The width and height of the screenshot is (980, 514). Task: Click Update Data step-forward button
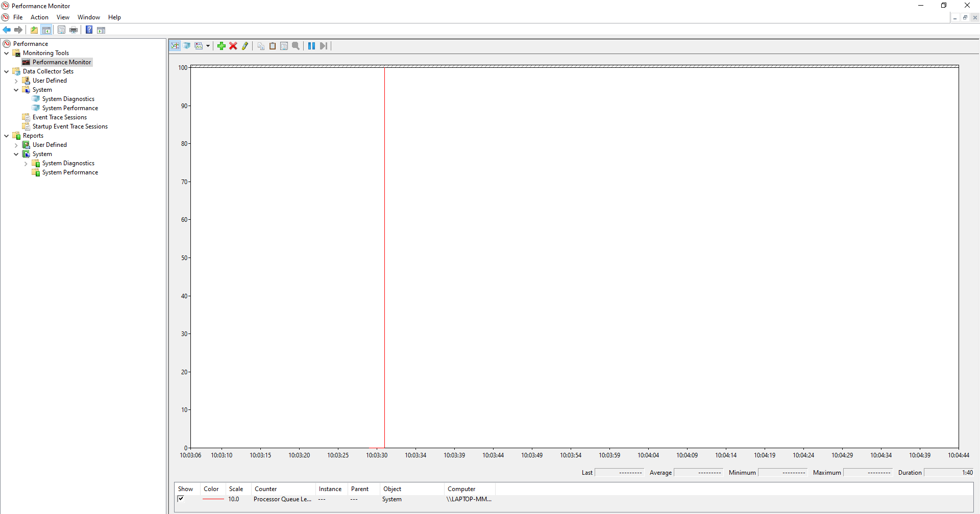click(x=323, y=46)
